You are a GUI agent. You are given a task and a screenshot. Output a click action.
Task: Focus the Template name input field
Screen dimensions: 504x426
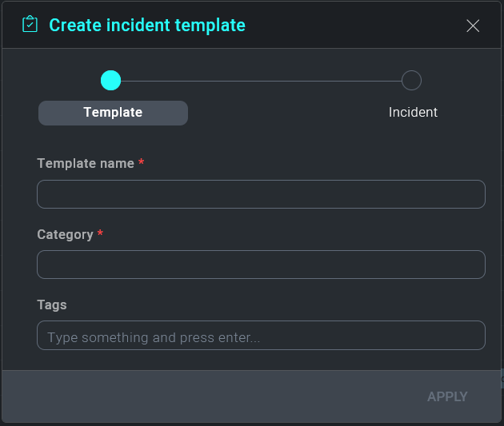[261, 194]
